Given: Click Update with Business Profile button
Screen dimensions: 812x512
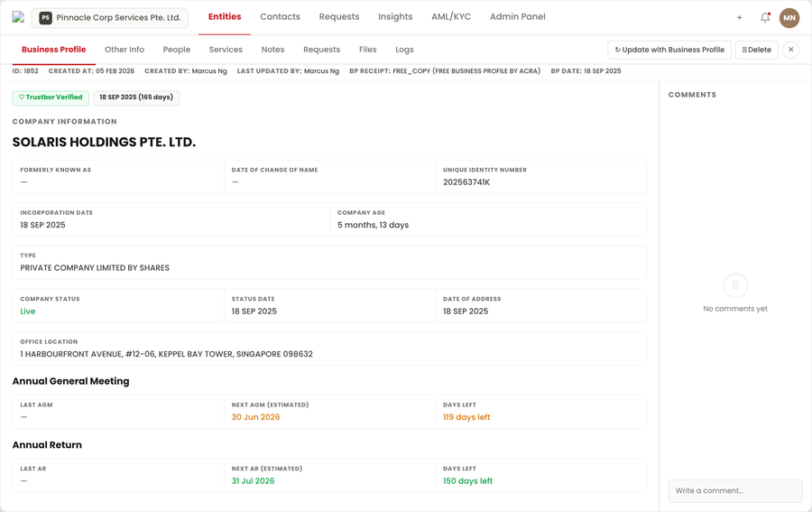Looking at the screenshot, I should tap(669, 50).
